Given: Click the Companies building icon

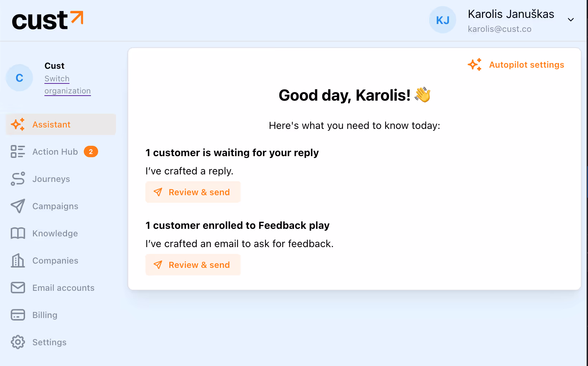Looking at the screenshot, I should (18, 260).
